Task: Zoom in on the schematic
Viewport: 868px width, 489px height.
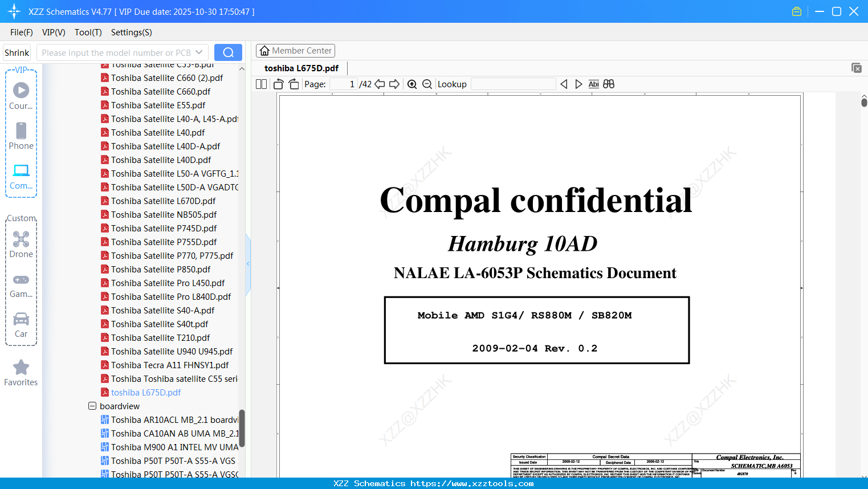Action: [412, 84]
